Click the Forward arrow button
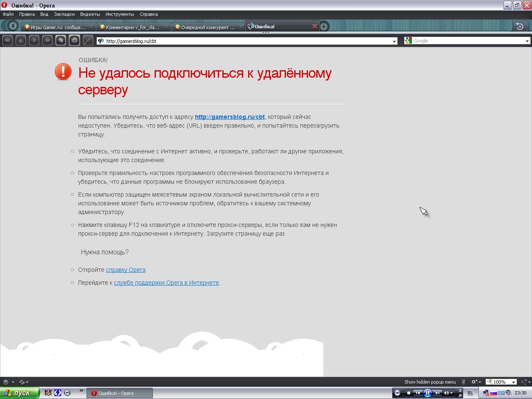This screenshot has height=399, width=532. point(34,40)
